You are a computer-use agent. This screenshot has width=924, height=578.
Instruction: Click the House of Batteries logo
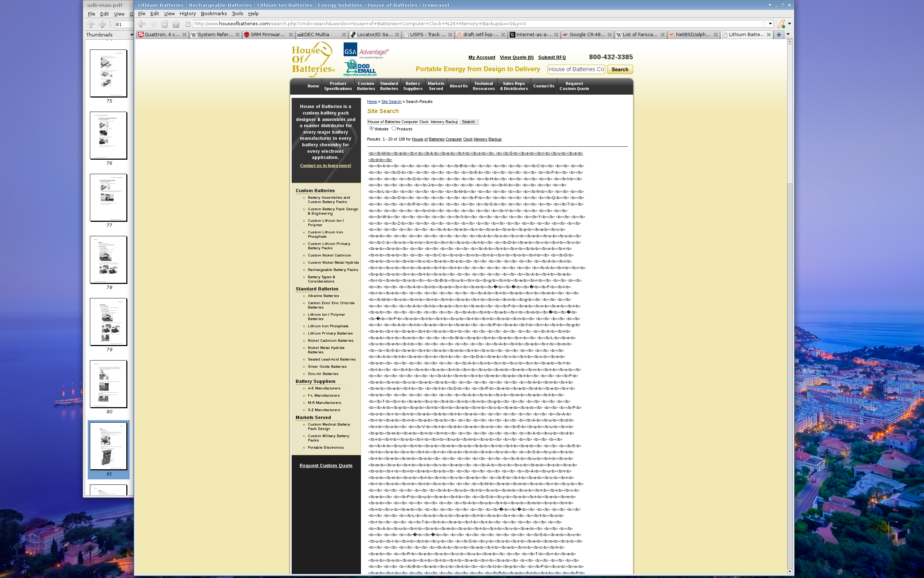pos(313,59)
